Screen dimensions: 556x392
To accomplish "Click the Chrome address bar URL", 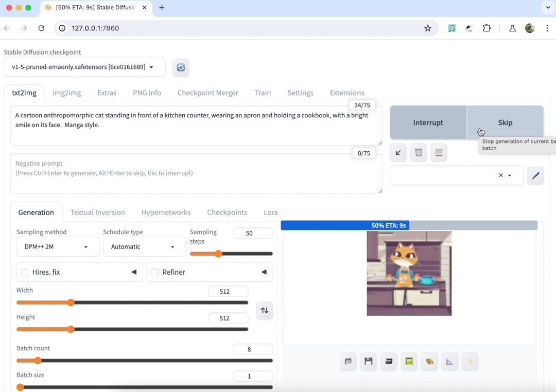I will (95, 28).
